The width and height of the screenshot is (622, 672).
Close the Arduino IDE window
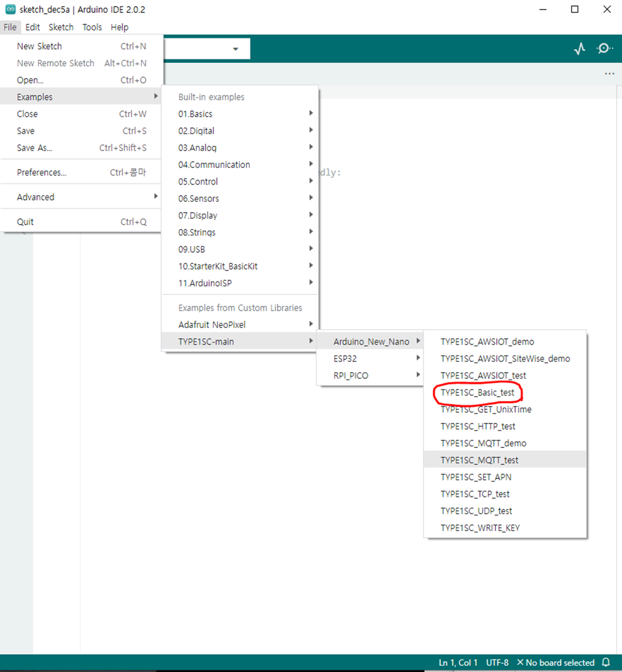tap(607, 10)
